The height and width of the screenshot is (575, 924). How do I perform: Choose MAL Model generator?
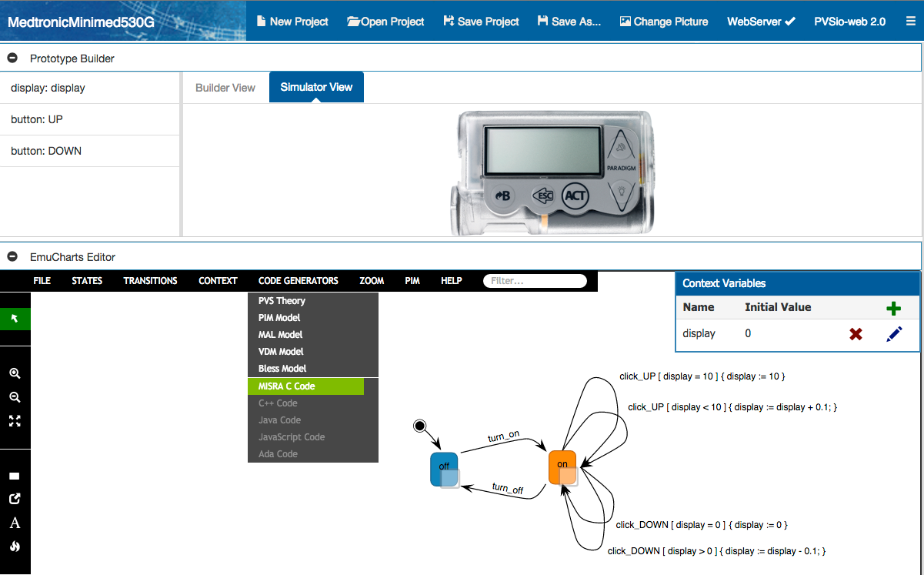click(x=313, y=335)
